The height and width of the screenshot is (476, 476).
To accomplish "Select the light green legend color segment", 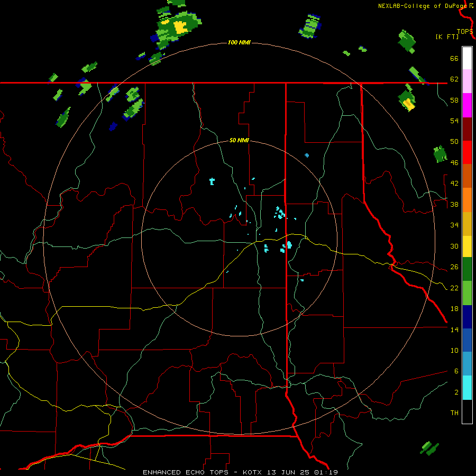I will [467, 293].
